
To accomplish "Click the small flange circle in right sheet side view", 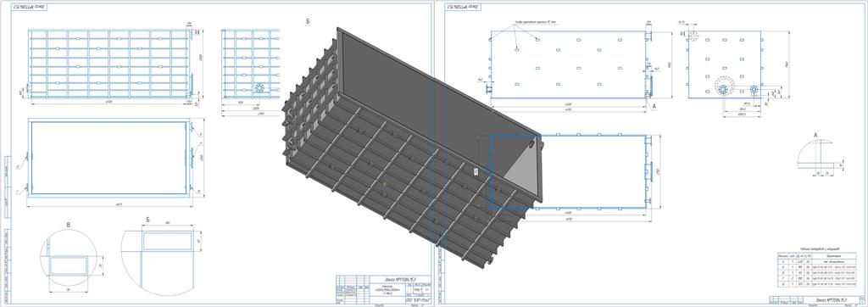I will [754, 89].
